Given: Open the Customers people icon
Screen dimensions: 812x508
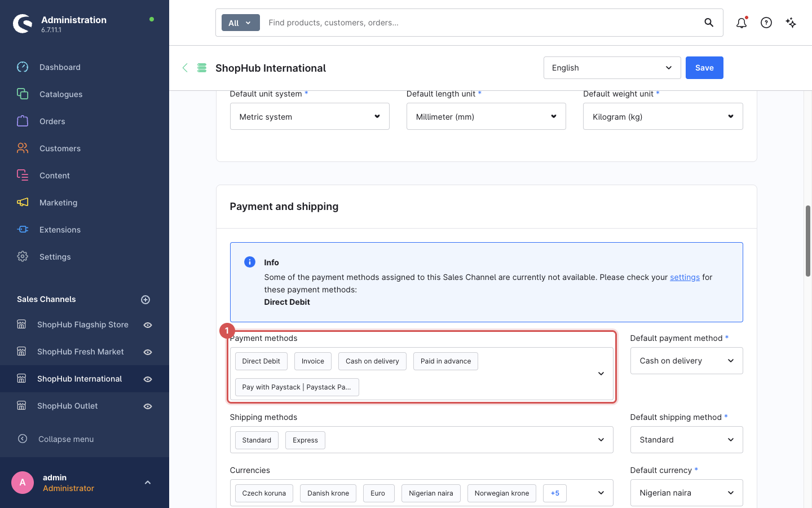Looking at the screenshot, I should point(23,148).
